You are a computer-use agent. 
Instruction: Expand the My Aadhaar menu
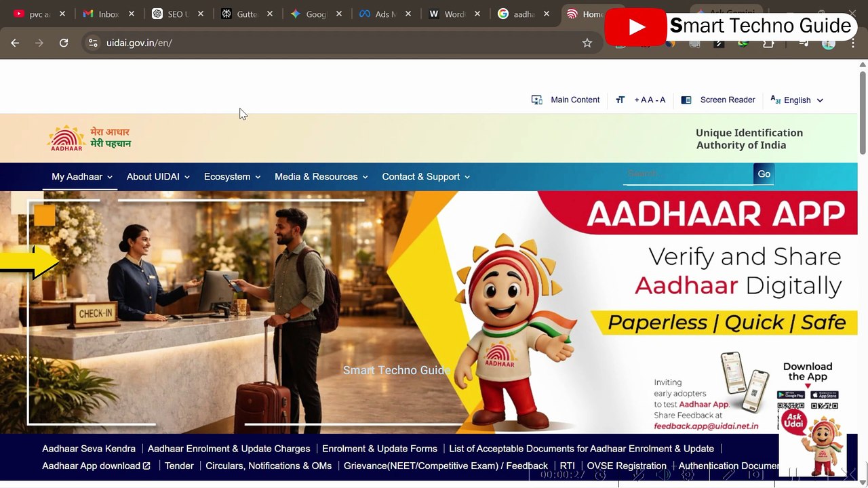point(82,176)
